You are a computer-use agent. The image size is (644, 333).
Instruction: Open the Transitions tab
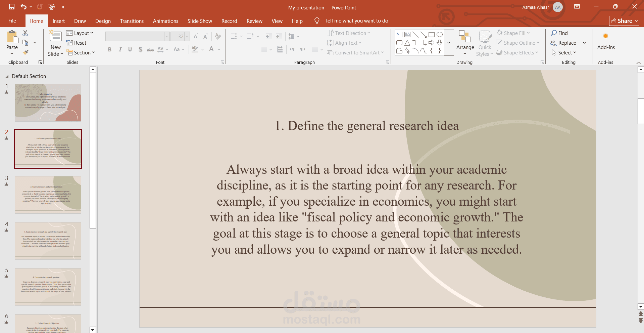[132, 21]
